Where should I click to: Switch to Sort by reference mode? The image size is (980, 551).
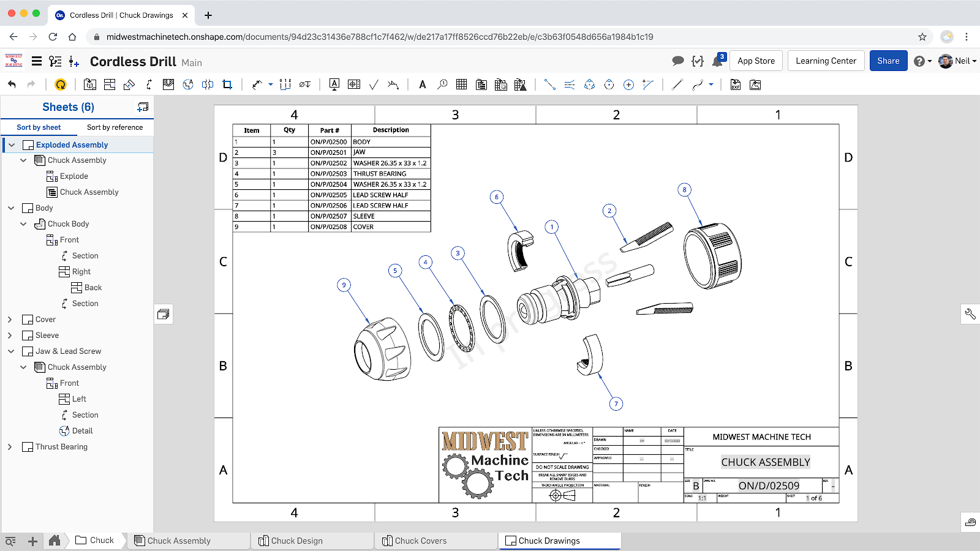116,127
